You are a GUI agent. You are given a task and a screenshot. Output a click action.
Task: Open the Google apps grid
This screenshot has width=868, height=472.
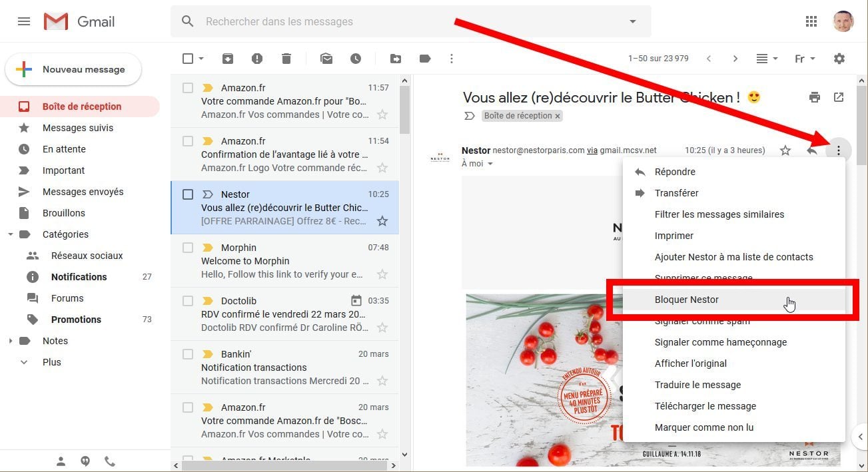pos(811,21)
